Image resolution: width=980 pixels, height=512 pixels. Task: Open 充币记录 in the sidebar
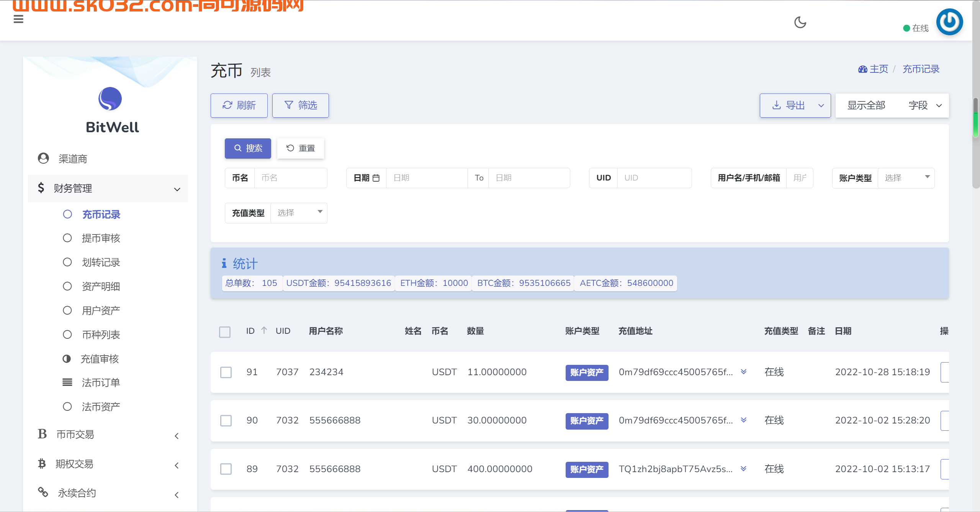pyautogui.click(x=101, y=214)
